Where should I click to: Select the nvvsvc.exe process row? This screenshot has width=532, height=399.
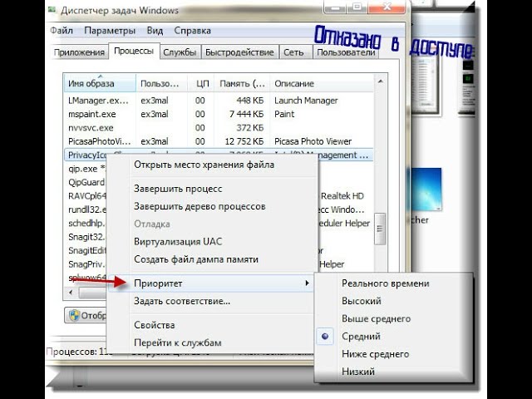(219, 128)
